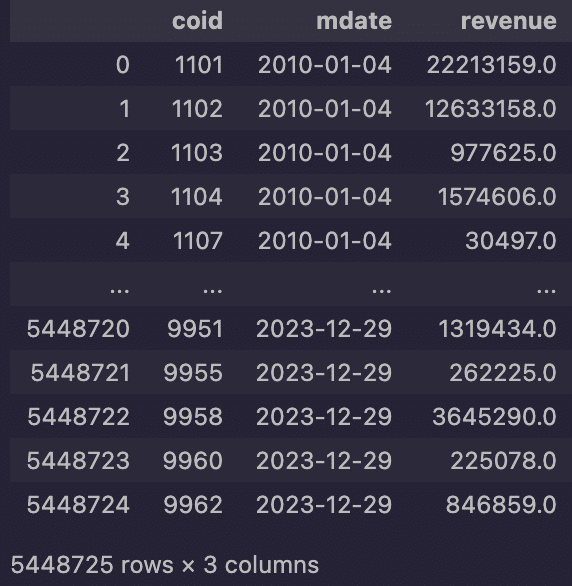Select revenue value 3645290.0
This screenshot has height=586, width=572.
click(494, 417)
